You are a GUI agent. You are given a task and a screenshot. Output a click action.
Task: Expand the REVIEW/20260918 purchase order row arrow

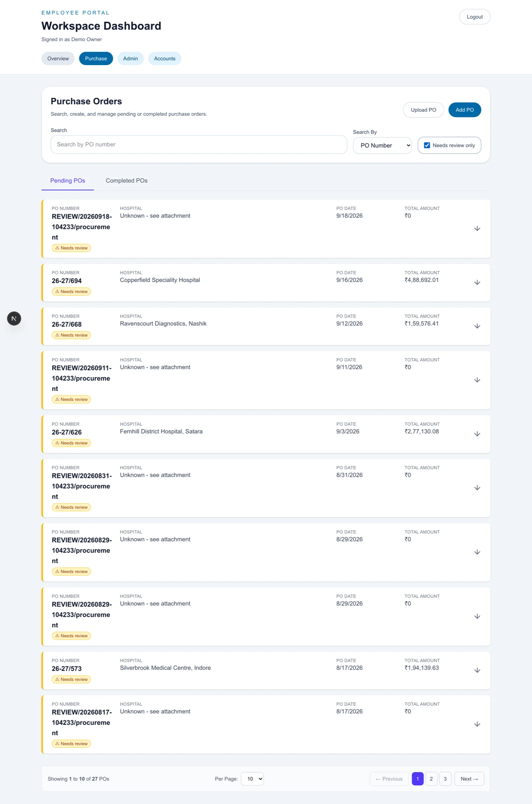click(x=477, y=229)
